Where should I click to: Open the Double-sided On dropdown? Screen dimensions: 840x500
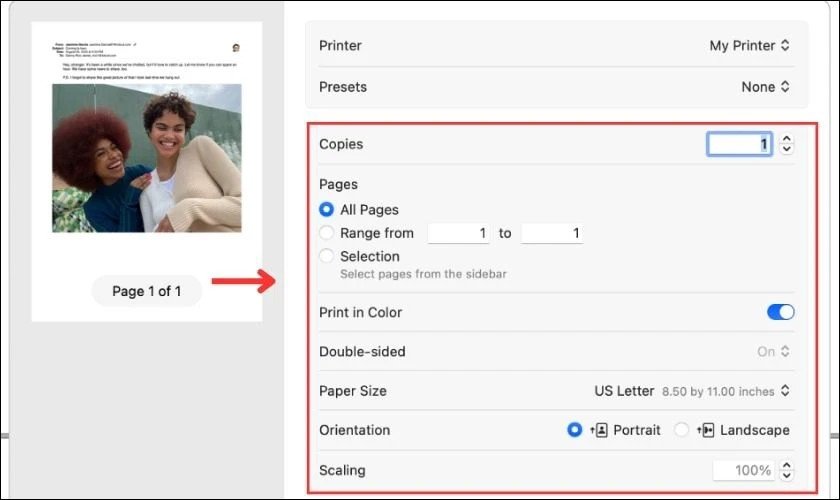pos(773,352)
